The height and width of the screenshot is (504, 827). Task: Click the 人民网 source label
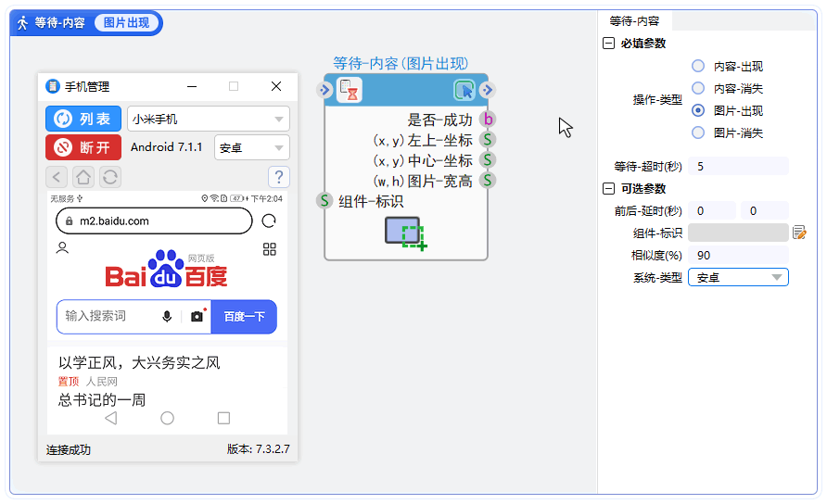point(102,381)
